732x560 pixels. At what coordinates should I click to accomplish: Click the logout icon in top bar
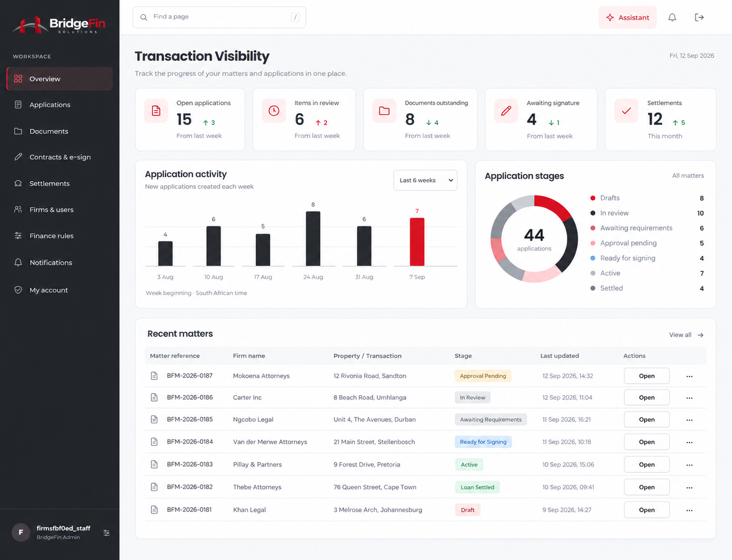[699, 17]
